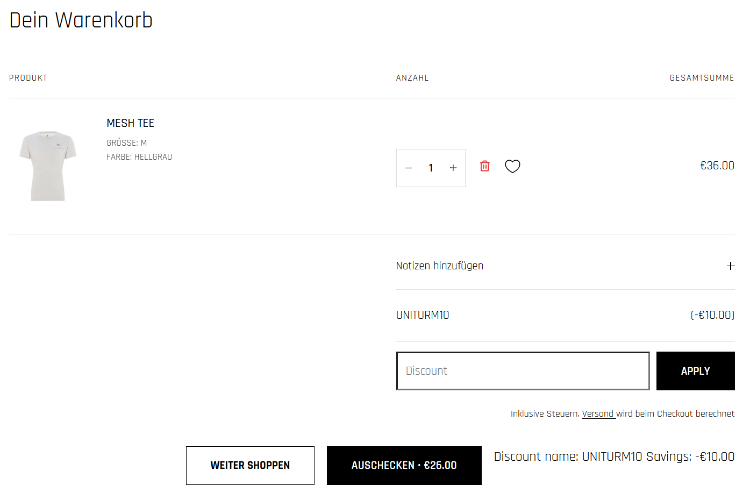This screenshot has height=500, width=750.
Task: Increase the Mesh Tee quantity with plus
Action: click(x=453, y=168)
